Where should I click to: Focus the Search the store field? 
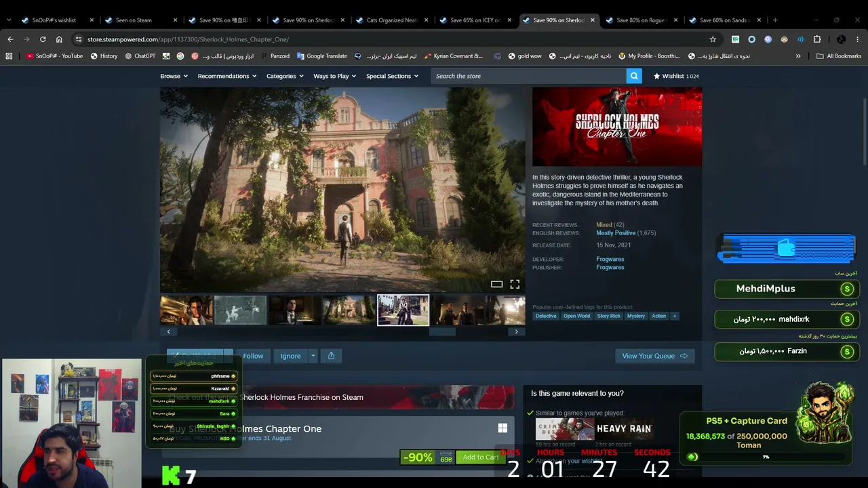(x=529, y=76)
